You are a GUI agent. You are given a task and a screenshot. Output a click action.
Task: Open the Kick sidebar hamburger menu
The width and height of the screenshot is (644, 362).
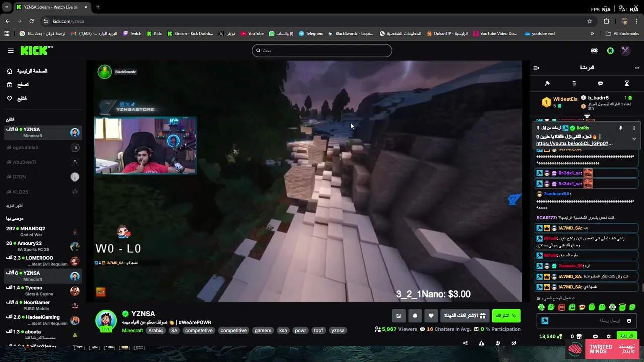[x=11, y=51]
